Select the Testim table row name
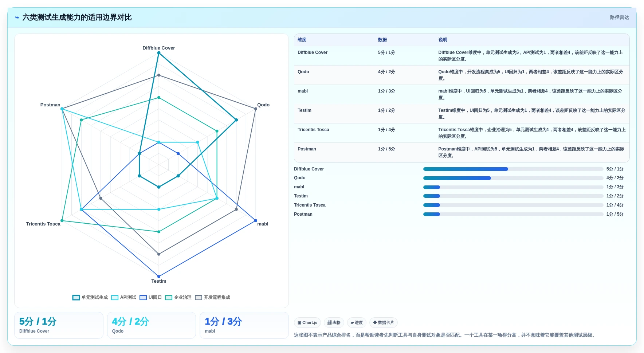 [x=305, y=110]
